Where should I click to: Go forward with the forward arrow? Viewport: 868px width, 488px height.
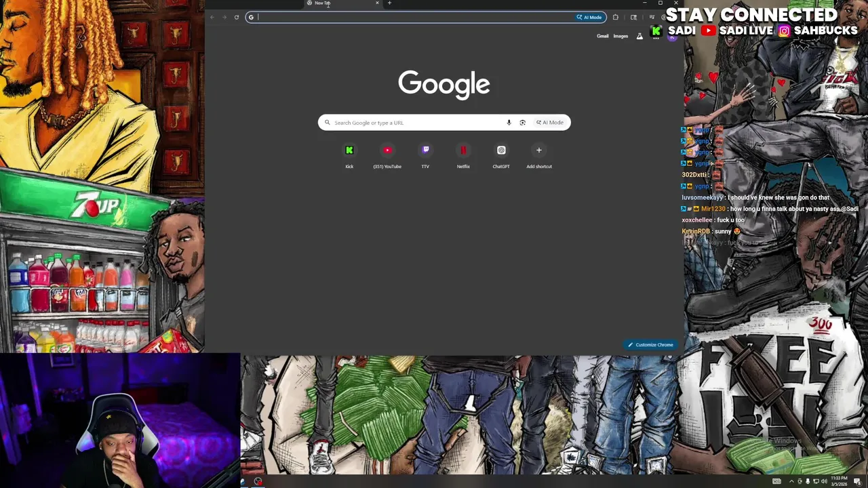click(224, 17)
